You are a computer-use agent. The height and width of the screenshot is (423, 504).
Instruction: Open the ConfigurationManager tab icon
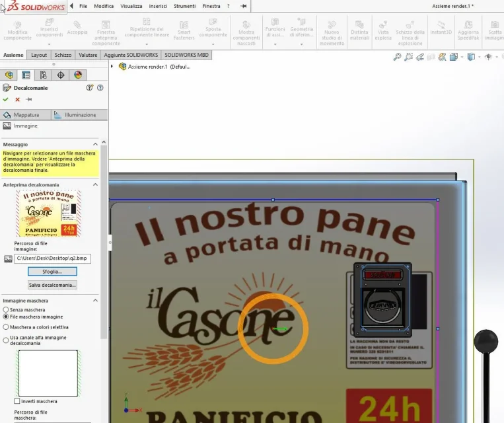44,75
